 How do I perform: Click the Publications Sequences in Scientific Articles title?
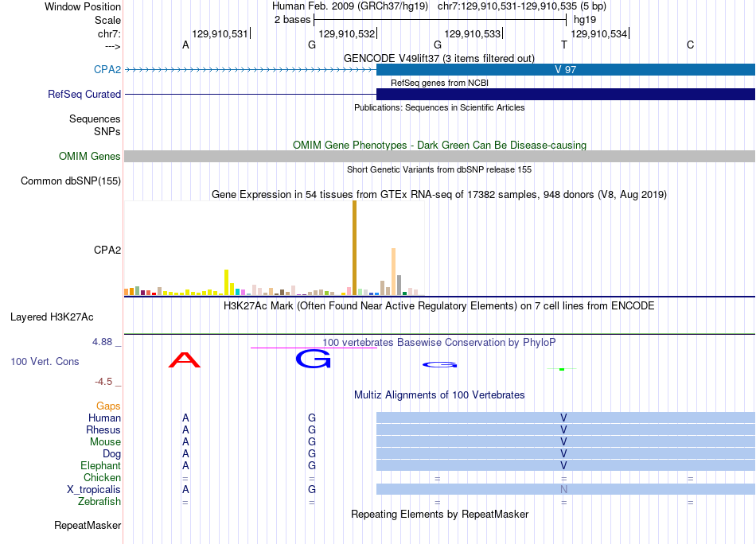pyautogui.click(x=439, y=107)
